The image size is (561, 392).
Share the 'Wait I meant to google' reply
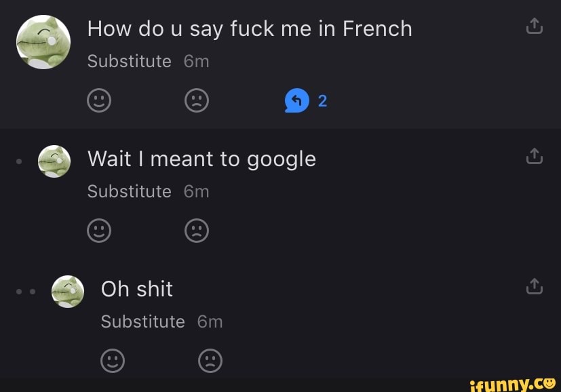(535, 157)
